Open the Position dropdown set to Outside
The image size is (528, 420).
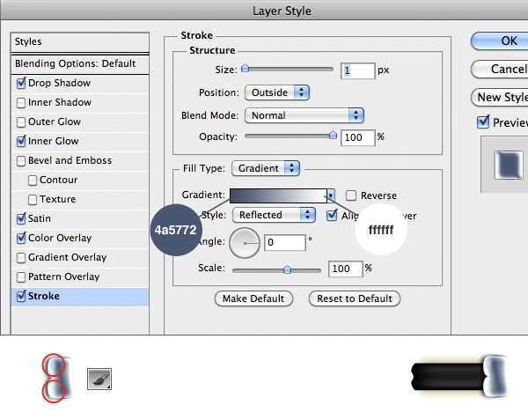(x=277, y=92)
